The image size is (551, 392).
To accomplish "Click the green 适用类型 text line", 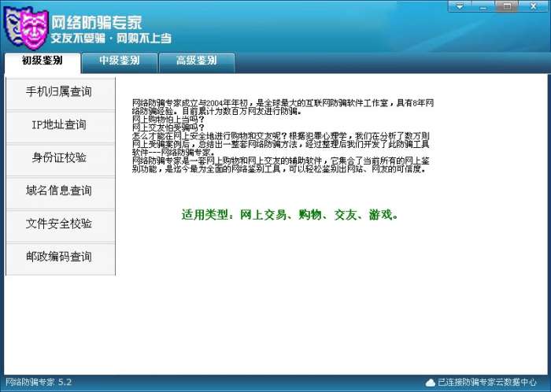I will coord(290,215).
